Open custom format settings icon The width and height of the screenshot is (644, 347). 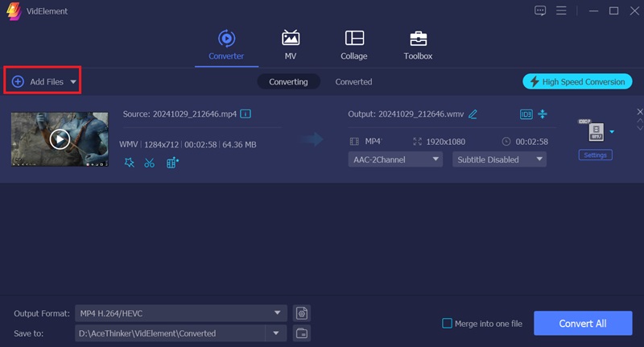[302, 313]
